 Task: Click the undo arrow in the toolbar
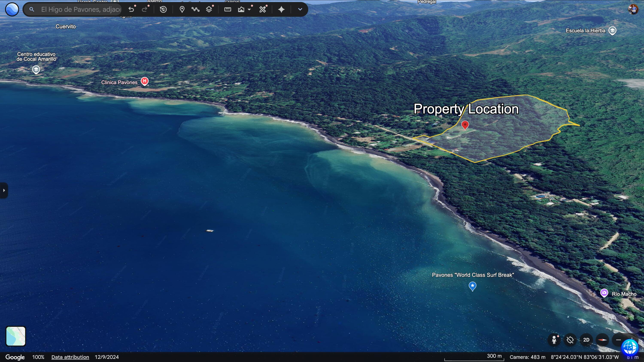click(131, 9)
